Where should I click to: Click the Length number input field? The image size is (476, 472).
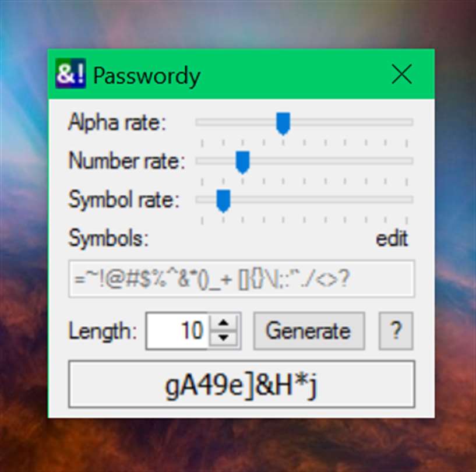pos(177,331)
